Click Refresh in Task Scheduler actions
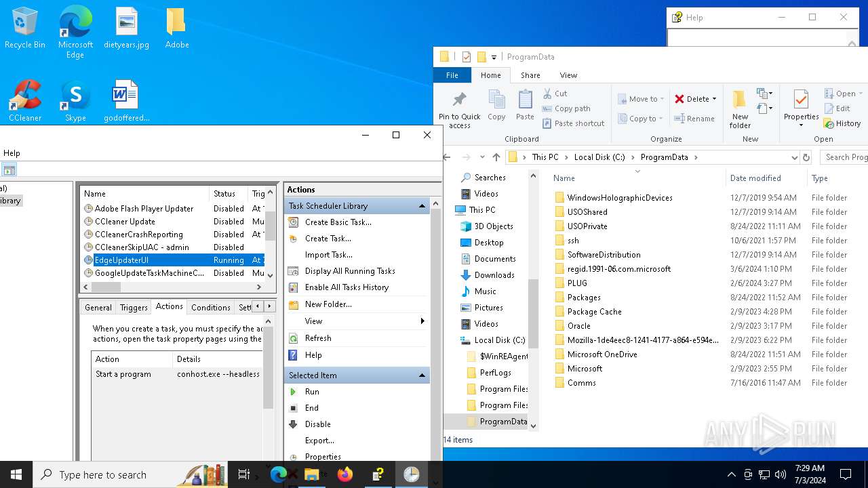This screenshot has height=488, width=868. coord(318,338)
